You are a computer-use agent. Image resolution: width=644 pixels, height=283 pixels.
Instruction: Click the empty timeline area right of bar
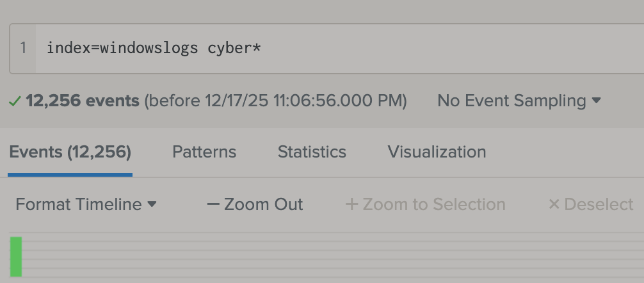coord(320,256)
